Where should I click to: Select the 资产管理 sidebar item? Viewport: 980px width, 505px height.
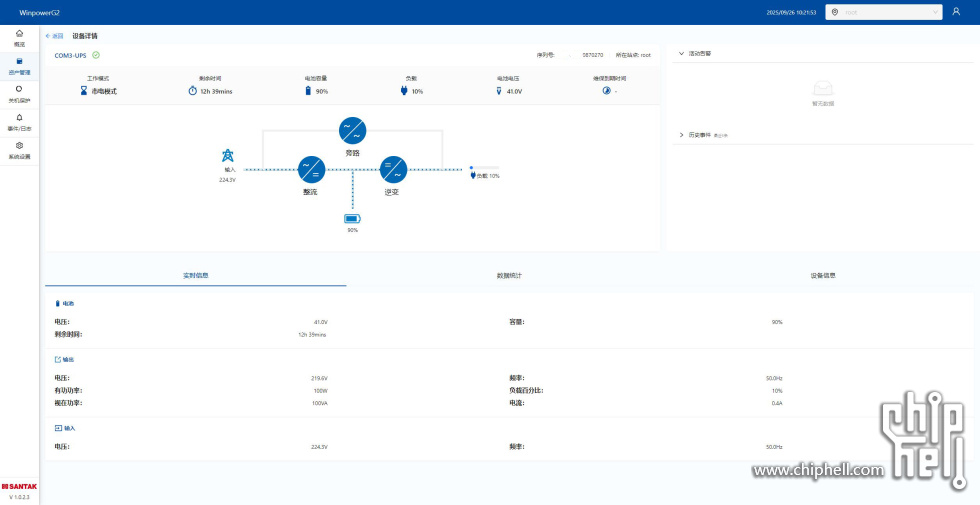[x=19, y=66]
